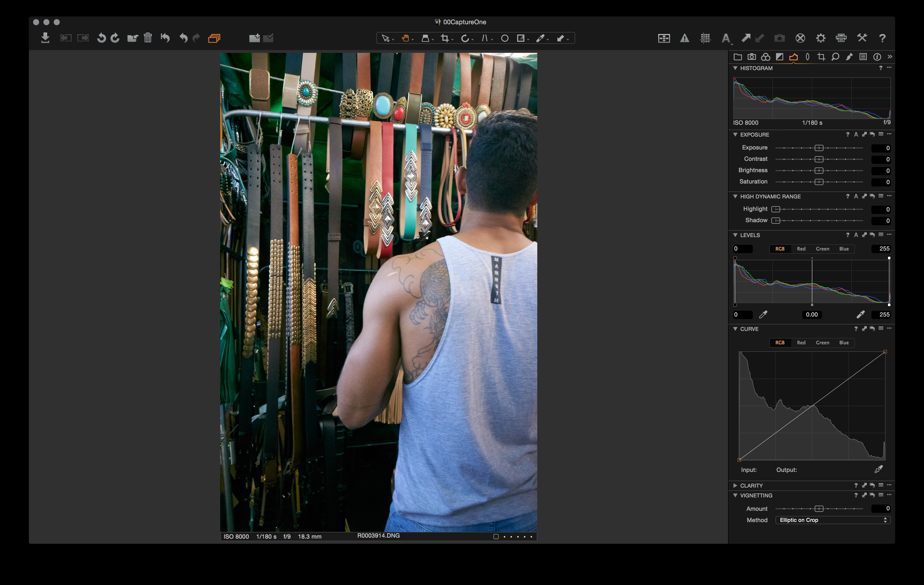Toggle the grid overlay icon
The height and width of the screenshot is (585, 924).
[x=705, y=38]
